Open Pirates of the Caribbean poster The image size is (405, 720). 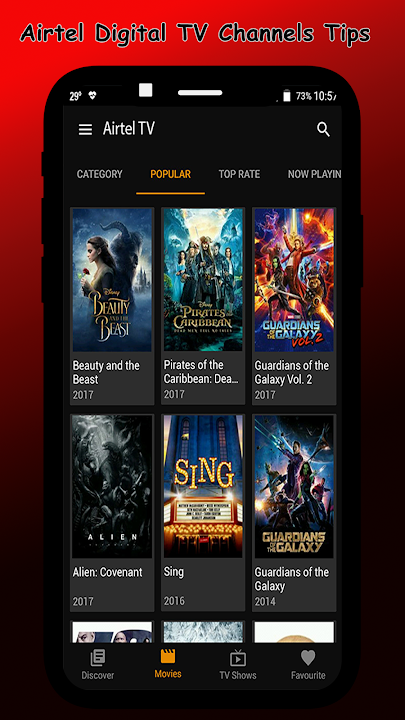[x=203, y=280]
